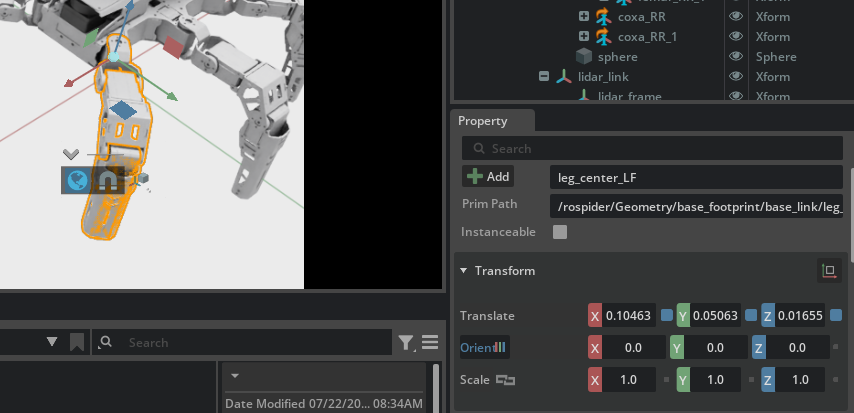This screenshot has width=854, height=413.
Task: Click the green plus Add button
Action: (488, 177)
